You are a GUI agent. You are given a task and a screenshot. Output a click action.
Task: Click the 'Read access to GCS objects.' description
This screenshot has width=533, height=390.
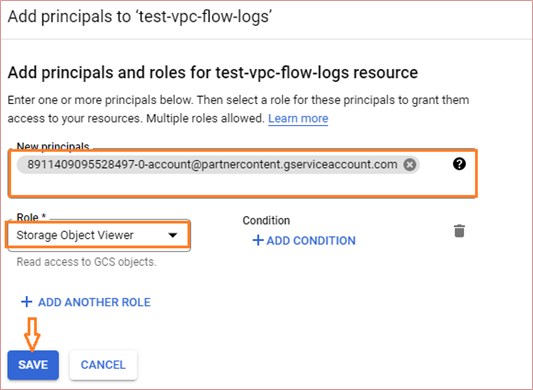coord(86,262)
